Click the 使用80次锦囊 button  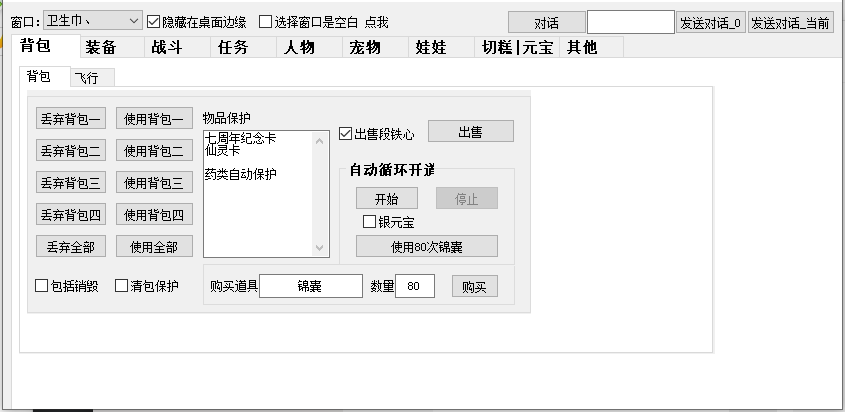pos(426,247)
